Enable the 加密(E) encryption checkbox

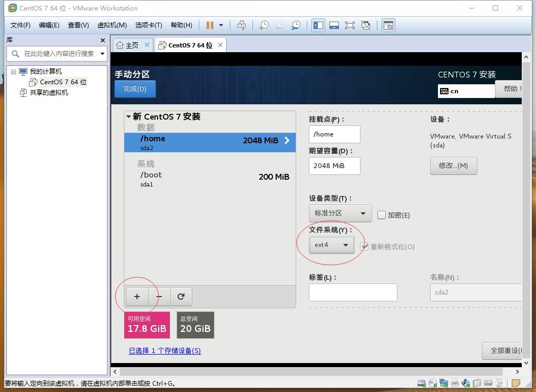pos(382,214)
